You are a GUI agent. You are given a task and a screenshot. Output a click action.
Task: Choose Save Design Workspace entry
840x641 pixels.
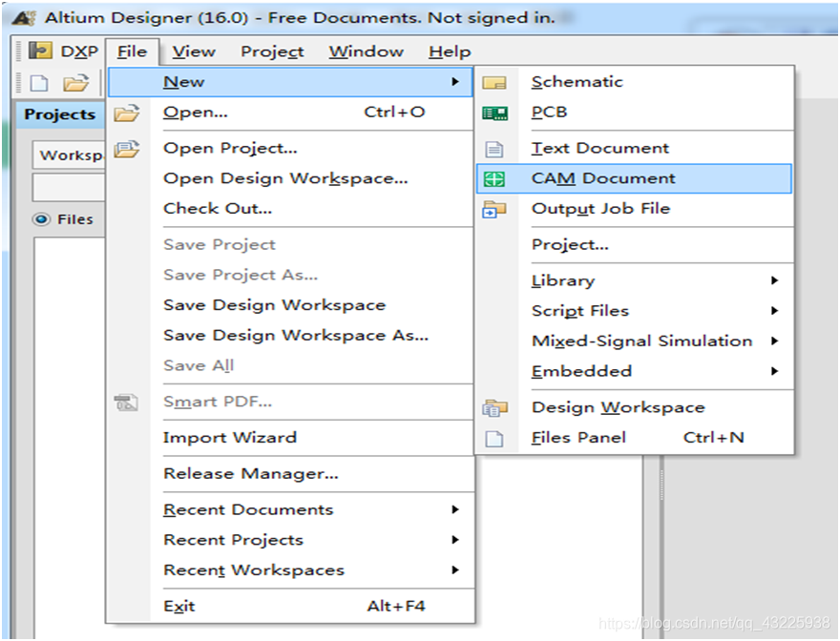291,305
